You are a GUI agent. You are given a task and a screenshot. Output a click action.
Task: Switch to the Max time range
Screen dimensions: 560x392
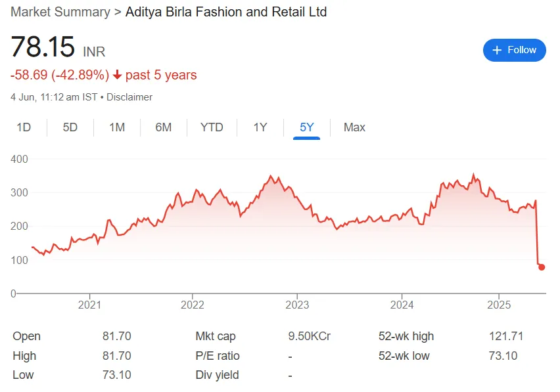click(354, 127)
